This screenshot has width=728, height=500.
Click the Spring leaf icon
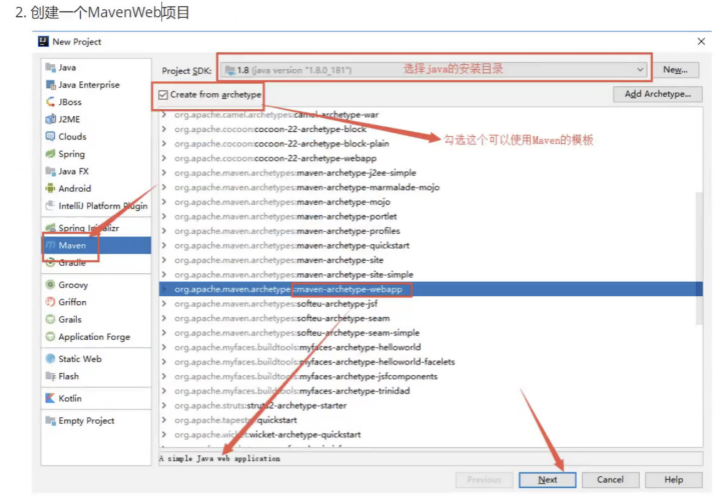tap(50, 154)
